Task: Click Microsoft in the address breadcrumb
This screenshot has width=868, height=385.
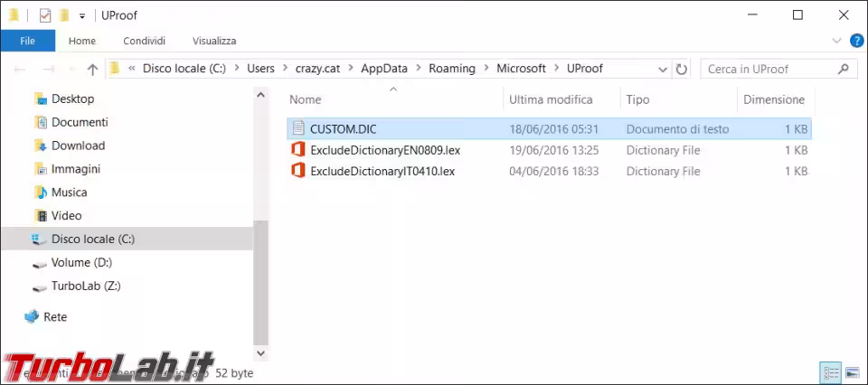Action: coord(521,69)
